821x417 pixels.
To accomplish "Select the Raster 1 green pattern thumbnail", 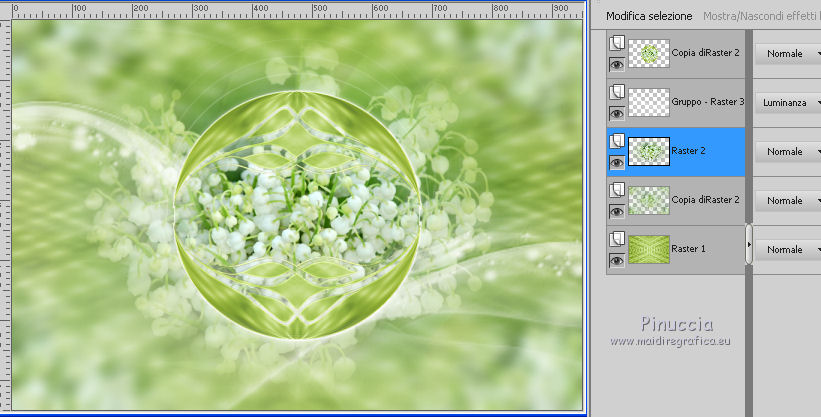I will (x=649, y=249).
